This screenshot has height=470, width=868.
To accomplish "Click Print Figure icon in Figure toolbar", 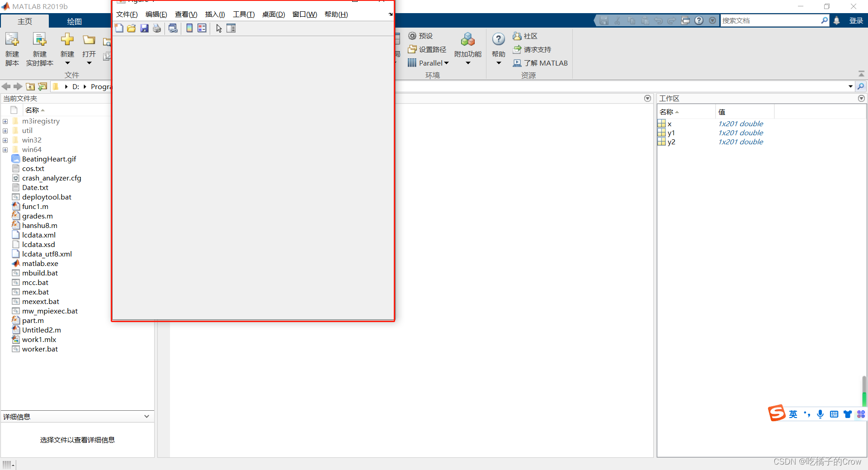I will pyautogui.click(x=157, y=28).
